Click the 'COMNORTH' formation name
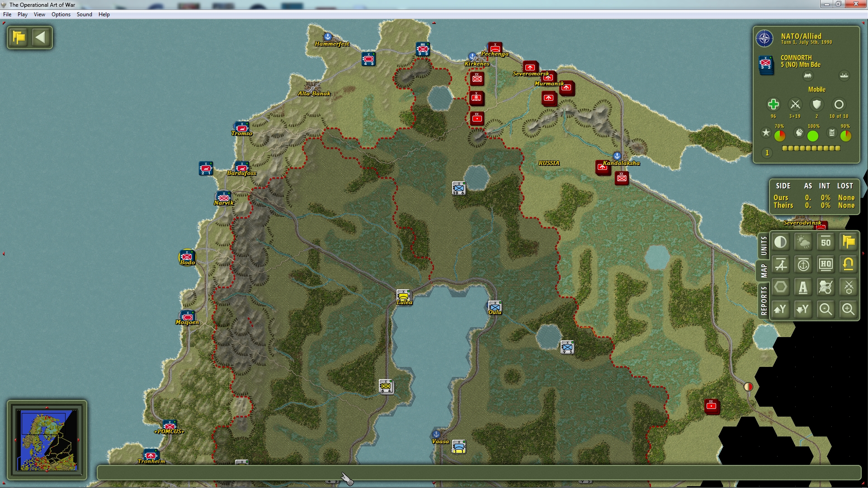Image resolution: width=868 pixels, height=488 pixels. pos(796,58)
